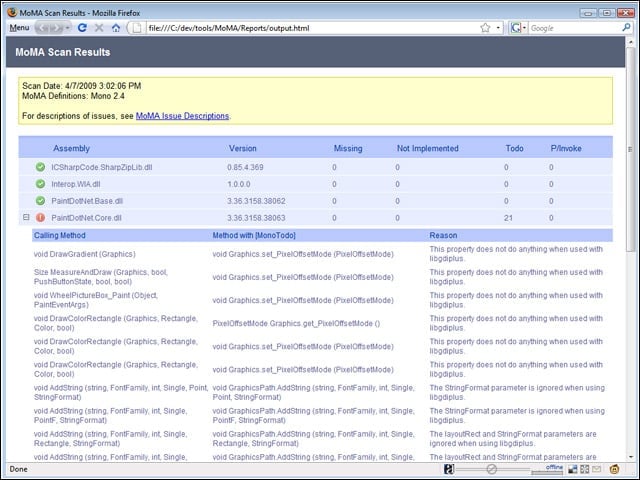Click the Done status text
The width and height of the screenshot is (640, 480).
[x=18, y=469]
